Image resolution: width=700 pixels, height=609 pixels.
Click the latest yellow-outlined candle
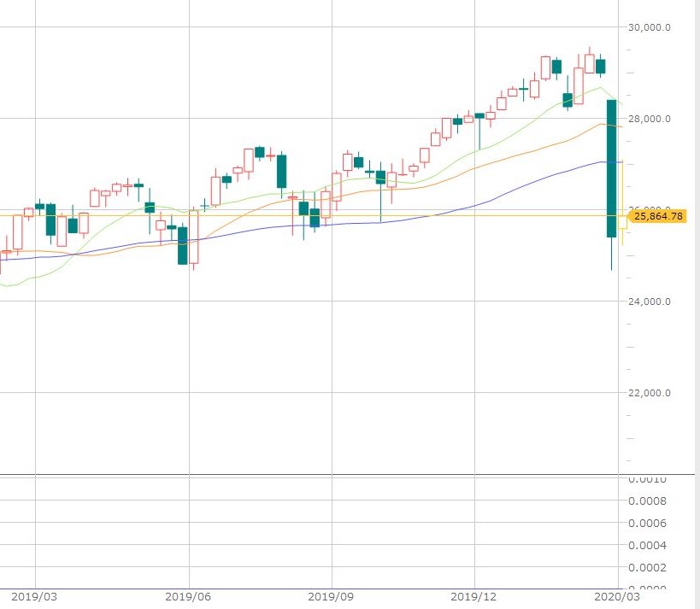click(x=622, y=222)
